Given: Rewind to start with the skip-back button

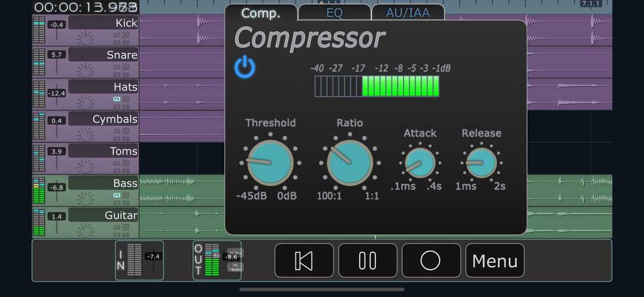Looking at the screenshot, I should [x=304, y=260].
